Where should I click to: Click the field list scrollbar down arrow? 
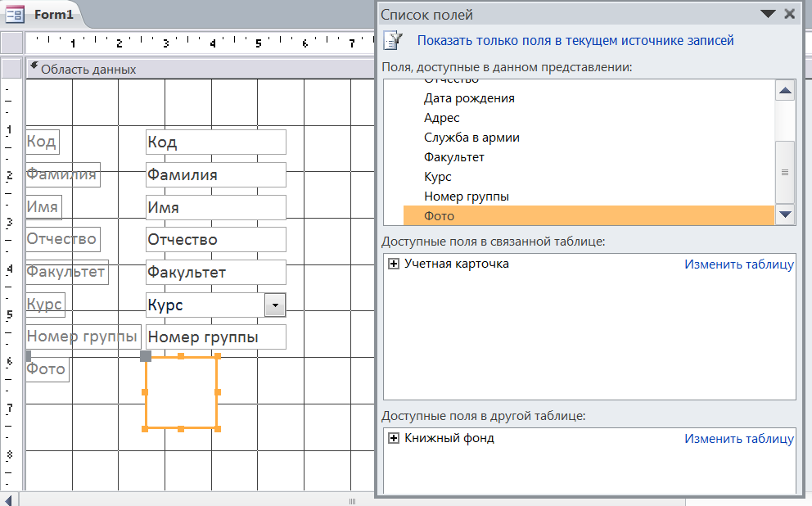[785, 215]
